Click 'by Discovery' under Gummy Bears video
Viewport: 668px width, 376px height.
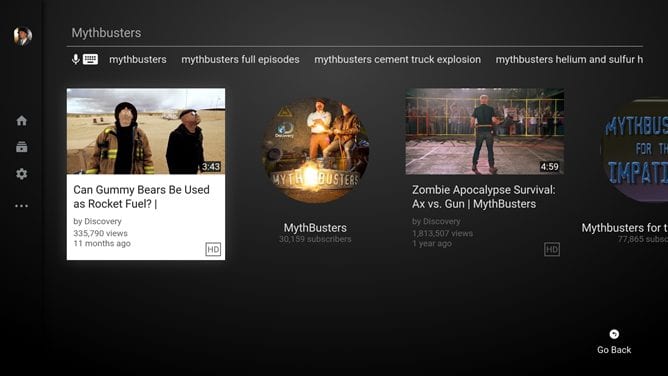[x=97, y=221]
